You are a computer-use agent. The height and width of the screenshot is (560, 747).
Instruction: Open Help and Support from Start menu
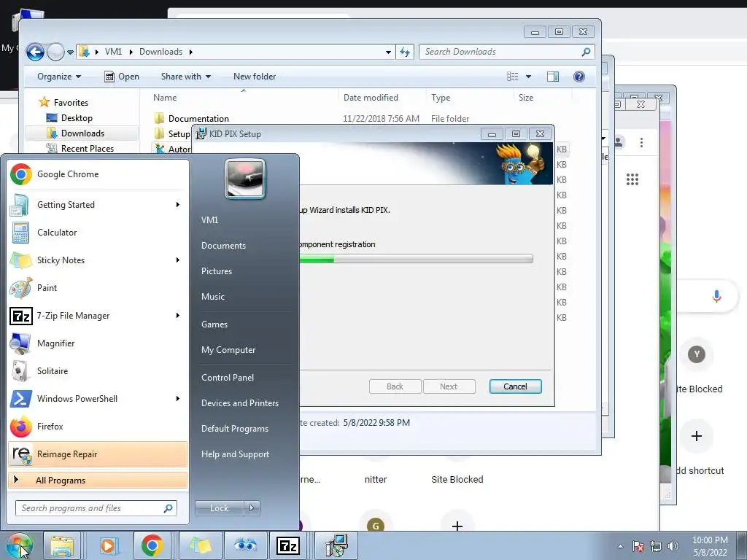235,454
